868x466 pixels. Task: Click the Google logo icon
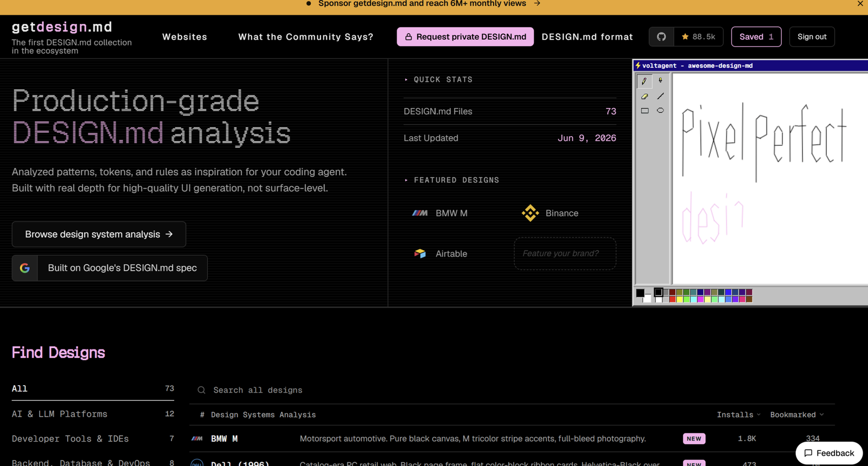(x=25, y=268)
